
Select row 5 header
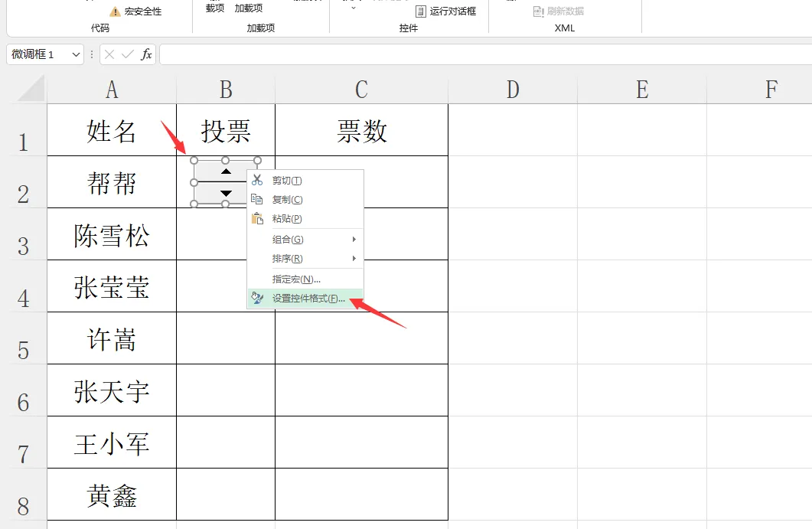click(x=23, y=338)
